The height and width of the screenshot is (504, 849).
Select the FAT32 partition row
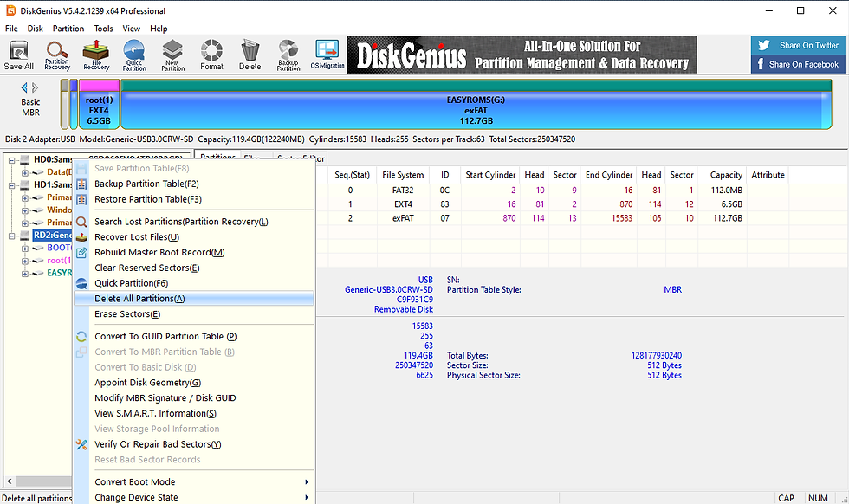(553, 190)
